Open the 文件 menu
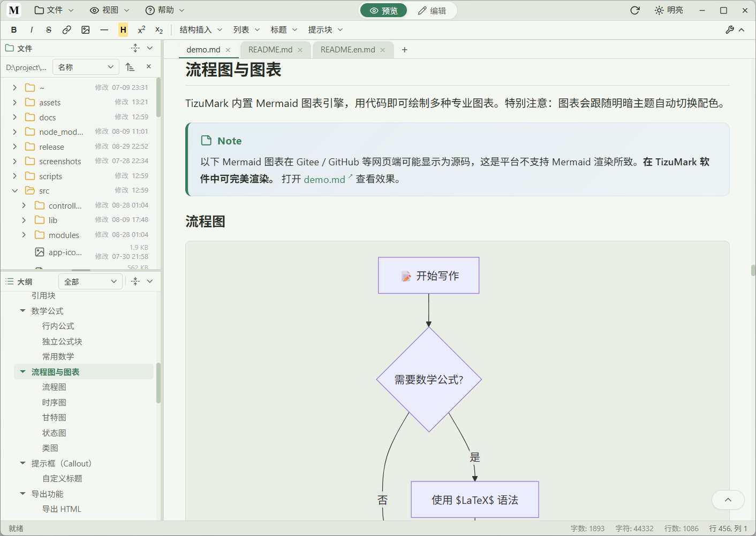 click(54, 10)
